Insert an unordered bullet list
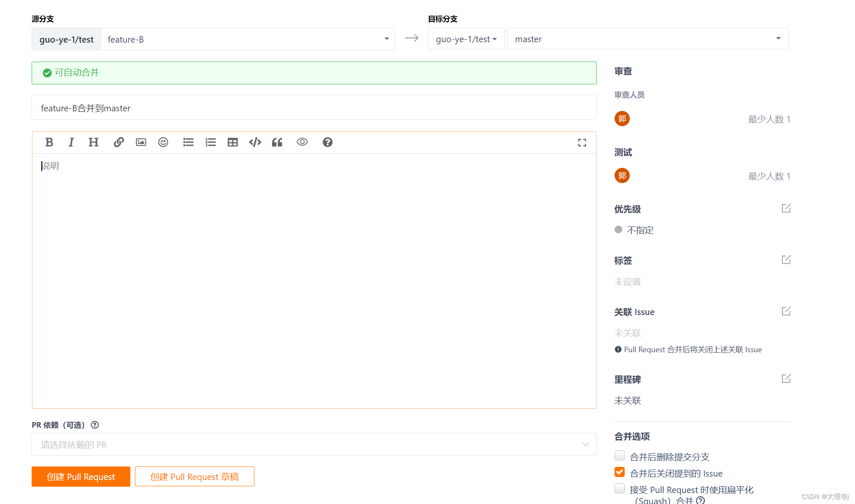The height and width of the screenshot is (504, 855). point(188,143)
